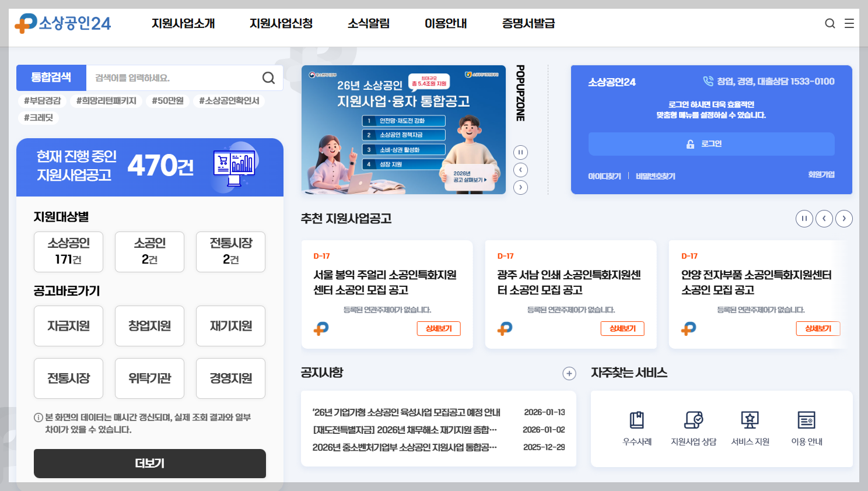Open the hamburger menu at top right
Image resolution: width=868 pixels, height=491 pixels.
(849, 23)
